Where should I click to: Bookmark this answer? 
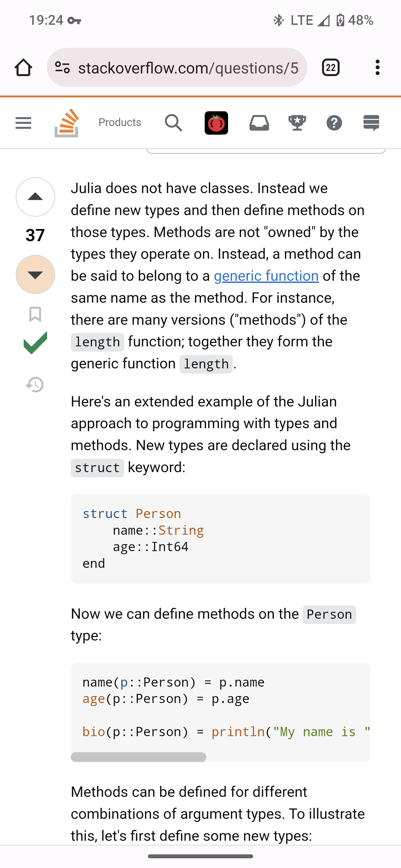point(35,314)
